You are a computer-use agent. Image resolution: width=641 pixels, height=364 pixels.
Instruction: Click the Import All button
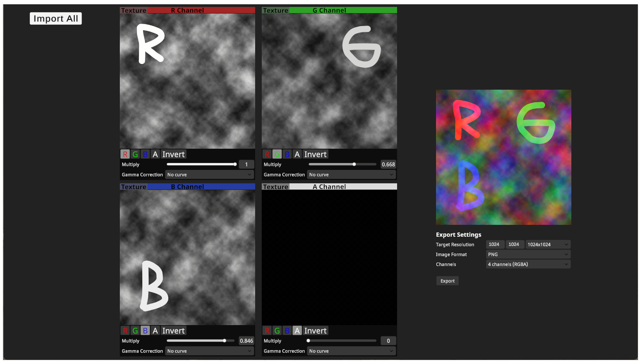56,18
